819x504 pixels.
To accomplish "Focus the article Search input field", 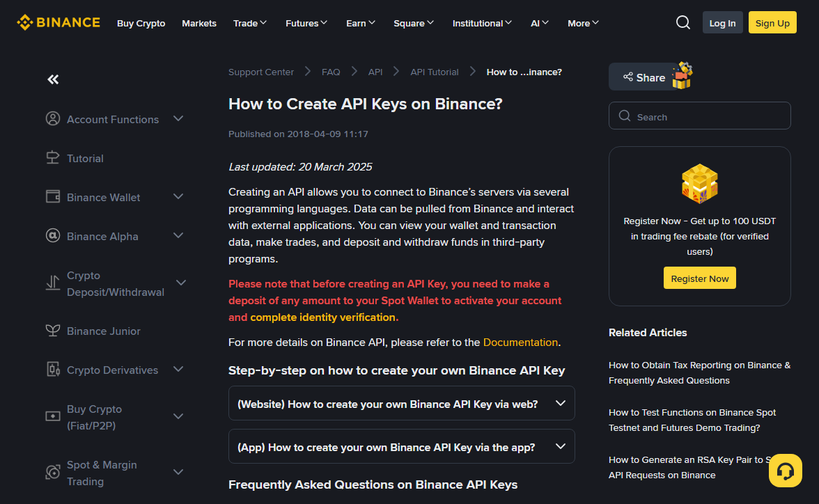I will click(x=699, y=116).
